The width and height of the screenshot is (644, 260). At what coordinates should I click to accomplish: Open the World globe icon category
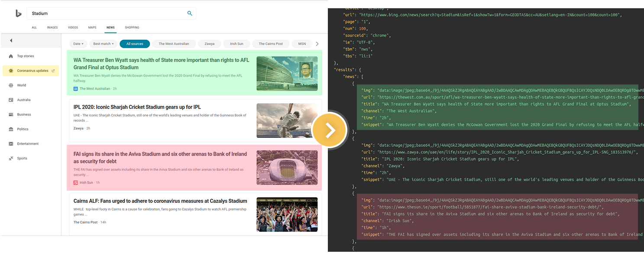pos(11,85)
